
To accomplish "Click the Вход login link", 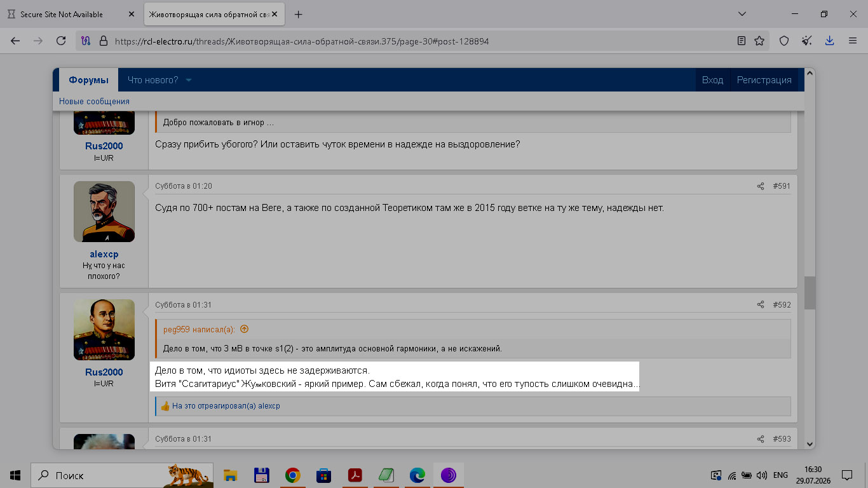I will click(x=712, y=80).
